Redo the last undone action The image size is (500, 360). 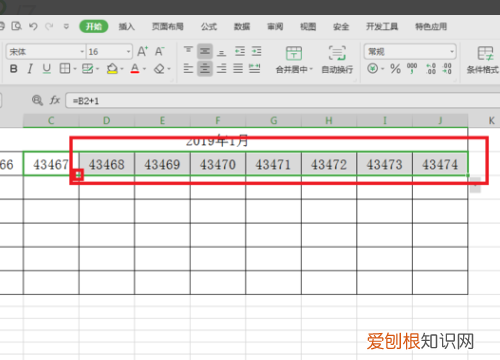pos(49,26)
